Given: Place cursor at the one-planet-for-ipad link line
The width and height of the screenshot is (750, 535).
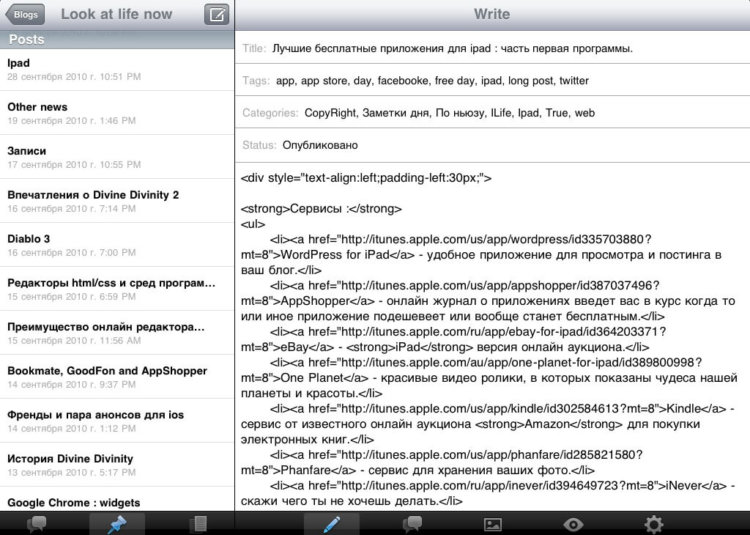Looking at the screenshot, I should coord(486,362).
